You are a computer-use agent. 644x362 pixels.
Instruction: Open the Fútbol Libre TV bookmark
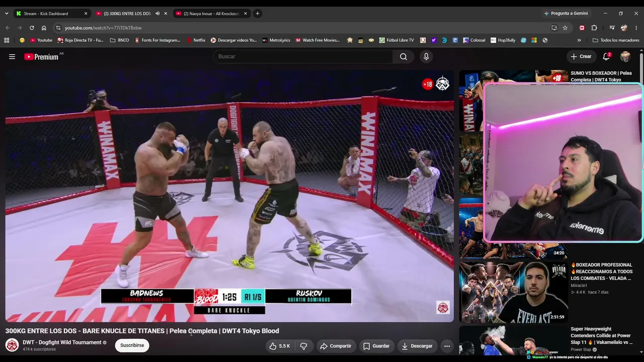tap(396, 40)
